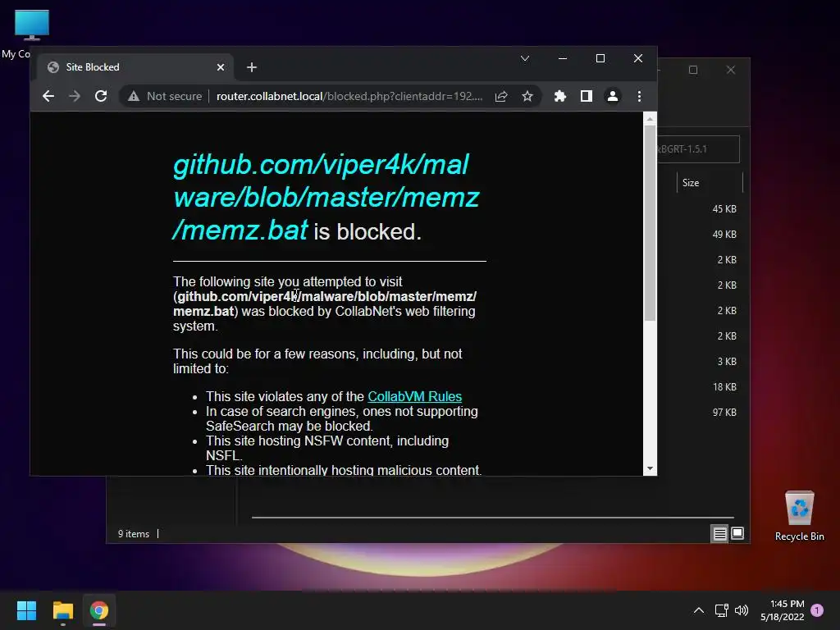
Task: Click the 18 KB file size entry
Action: [724, 387]
